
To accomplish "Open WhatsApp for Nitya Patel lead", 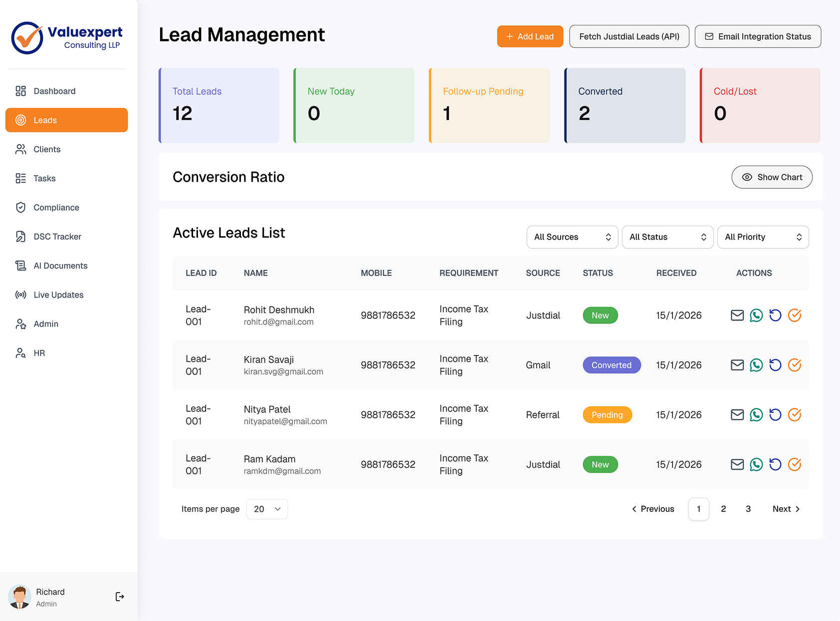I will point(756,415).
